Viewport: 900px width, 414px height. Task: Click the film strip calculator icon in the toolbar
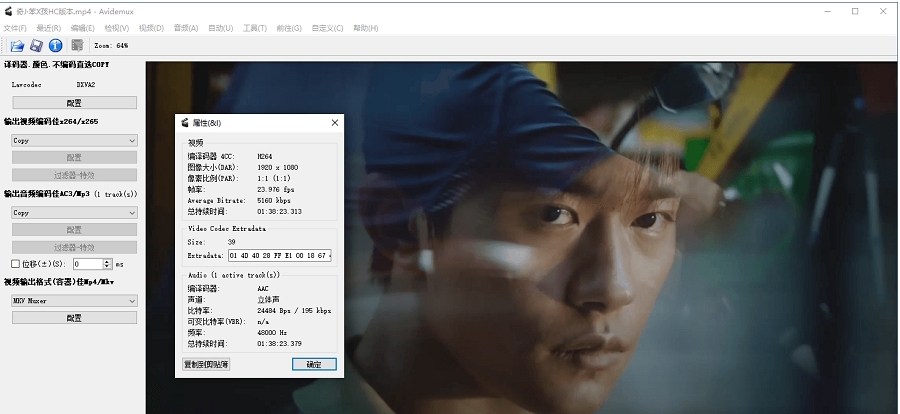pos(77,45)
